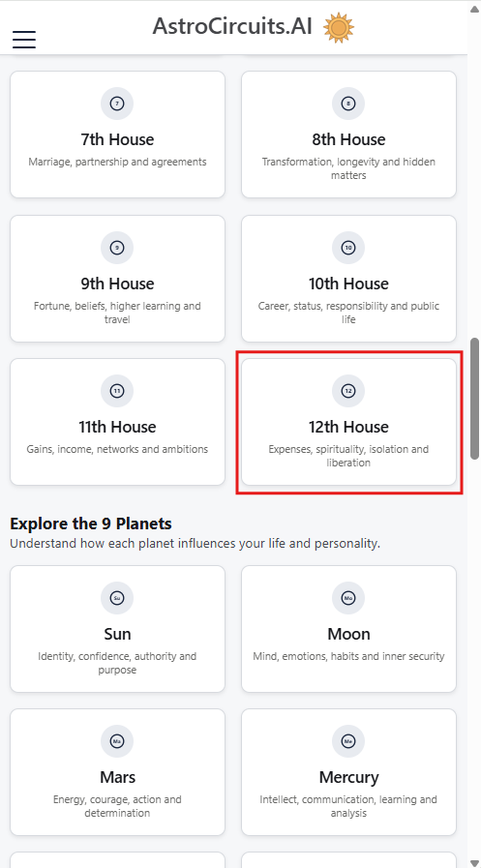Open the 7th House heading link
The image size is (481, 868).
click(x=117, y=139)
